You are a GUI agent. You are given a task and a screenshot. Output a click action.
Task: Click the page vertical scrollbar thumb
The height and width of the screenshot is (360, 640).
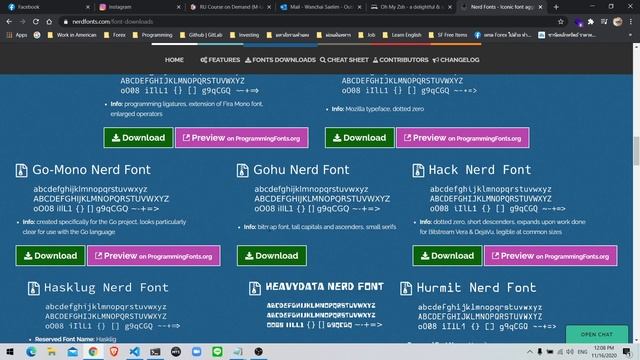tap(636, 151)
